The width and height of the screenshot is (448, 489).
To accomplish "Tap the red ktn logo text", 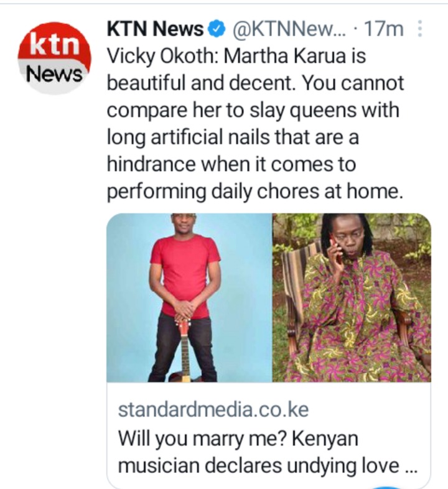I will 55,45.
